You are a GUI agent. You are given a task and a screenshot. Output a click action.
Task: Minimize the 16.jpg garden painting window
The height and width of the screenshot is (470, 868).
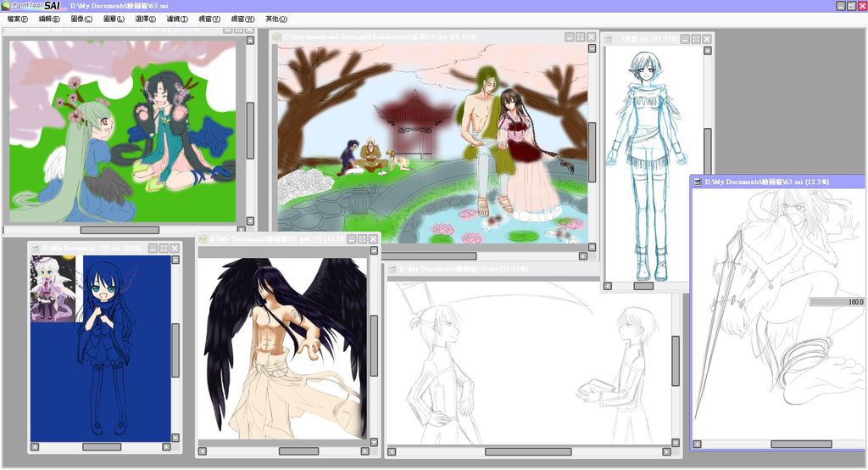coord(570,36)
